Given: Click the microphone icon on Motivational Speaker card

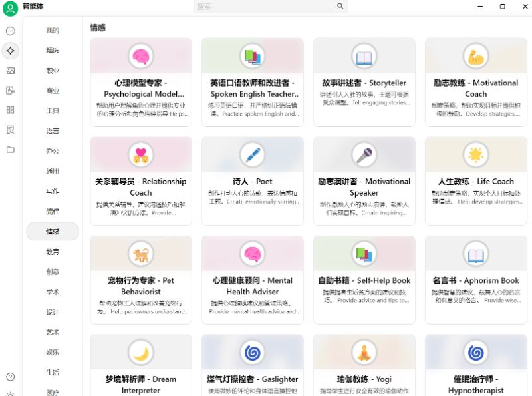Looking at the screenshot, I should [364, 155].
